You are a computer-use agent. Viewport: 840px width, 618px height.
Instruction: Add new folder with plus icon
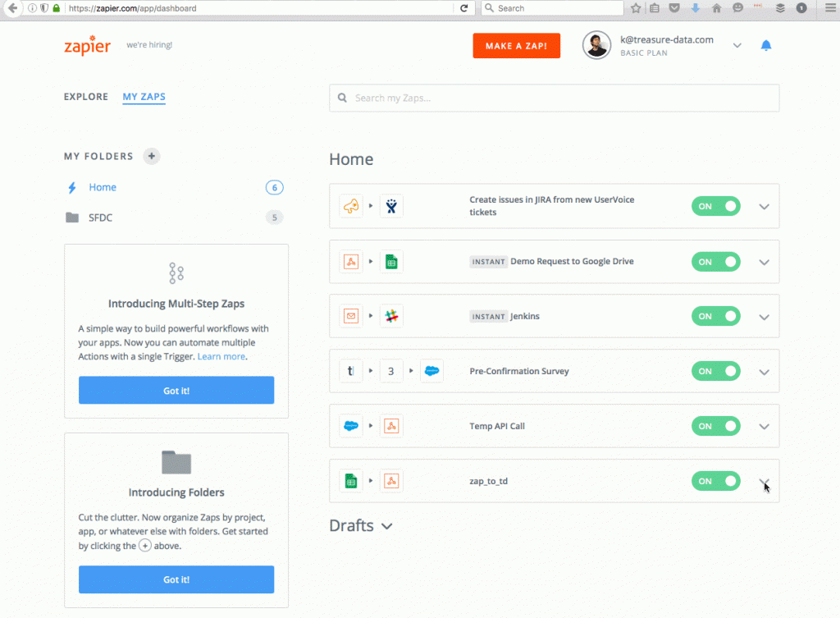pos(151,156)
